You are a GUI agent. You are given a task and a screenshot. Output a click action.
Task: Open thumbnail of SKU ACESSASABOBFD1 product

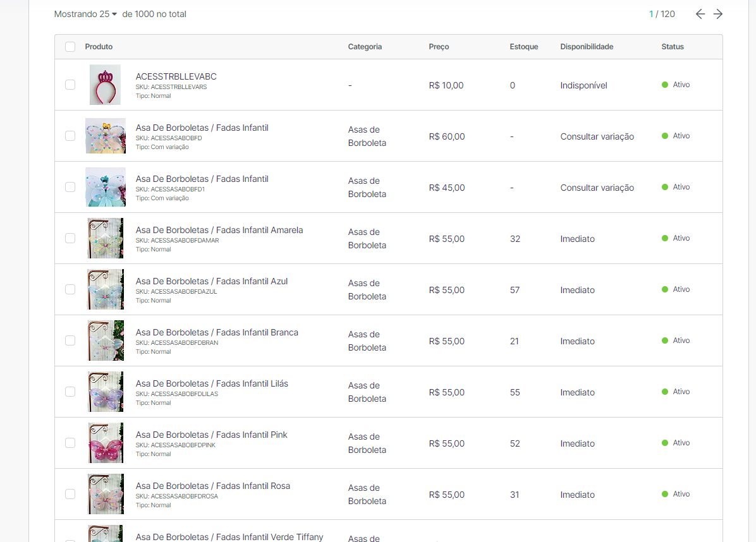coord(106,187)
